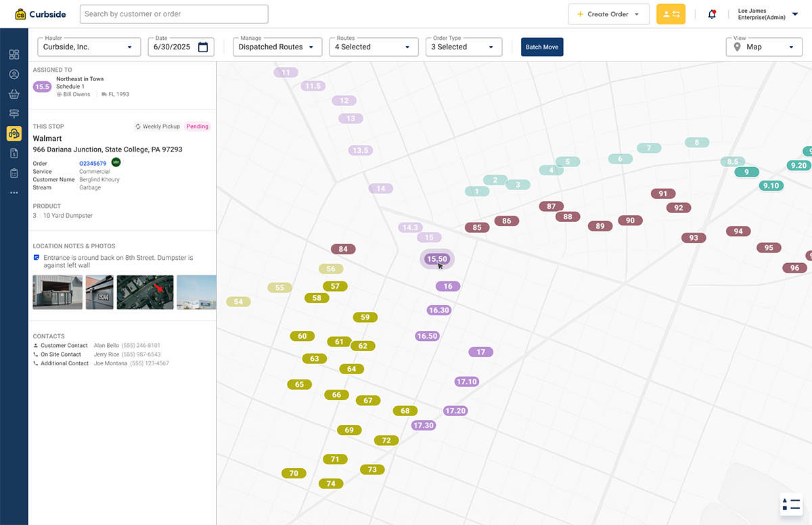812x525 pixels.
Task: Open the aerial photo with red arrow
Action: pos(145,292)
